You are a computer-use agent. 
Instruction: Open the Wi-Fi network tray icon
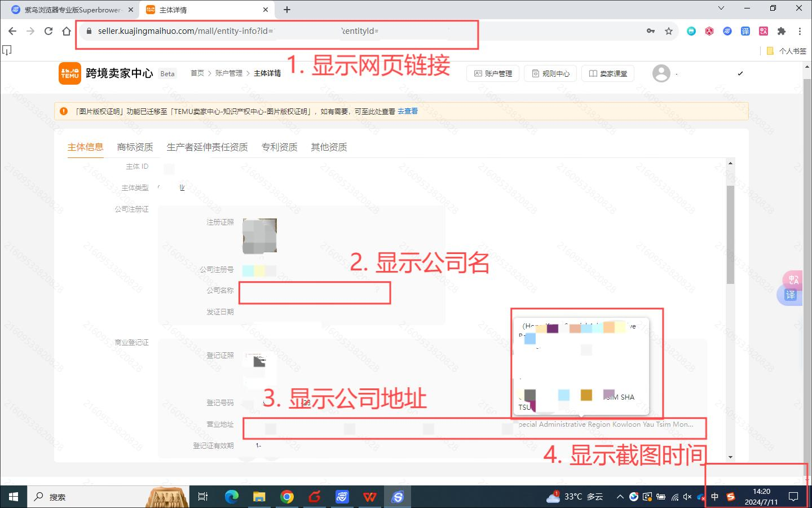pos(674,497)
